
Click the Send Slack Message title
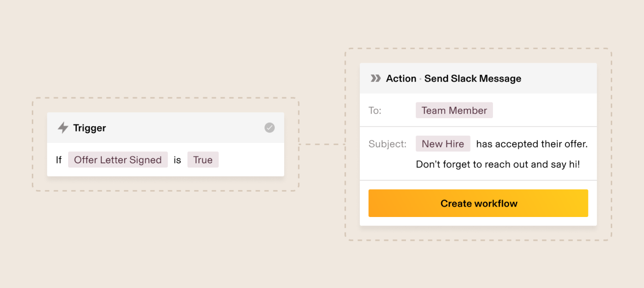click(473, 78)
